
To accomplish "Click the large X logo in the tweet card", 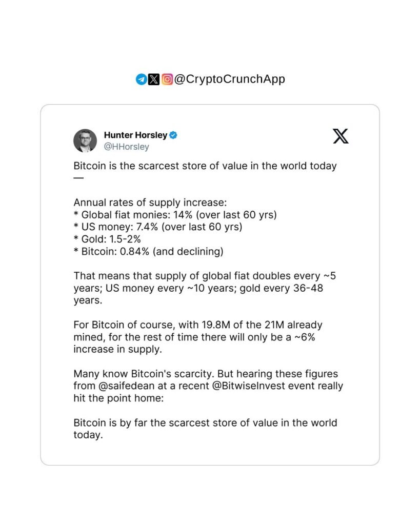I will 341,136.
